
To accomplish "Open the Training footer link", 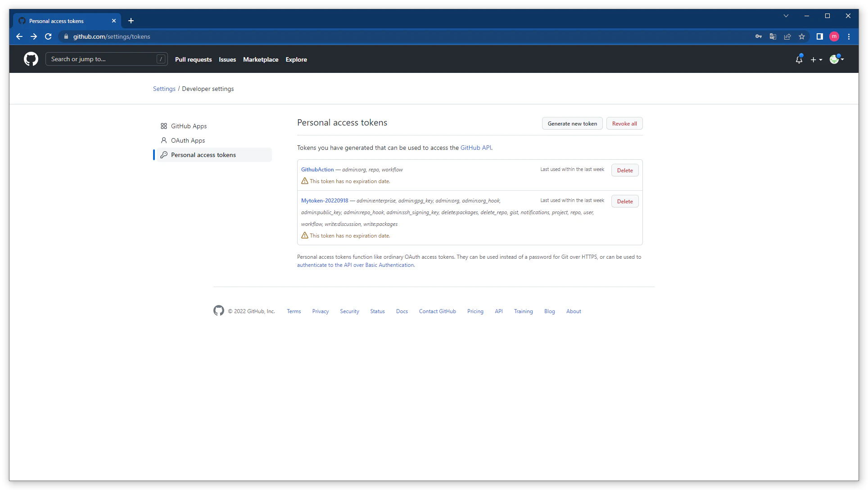I will tap(524, 311).
